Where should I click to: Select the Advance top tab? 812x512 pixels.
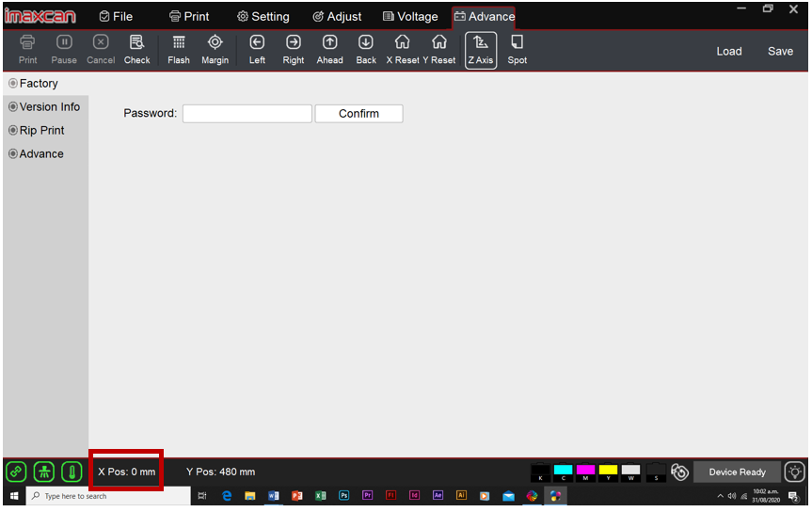(x=484, y=17)
